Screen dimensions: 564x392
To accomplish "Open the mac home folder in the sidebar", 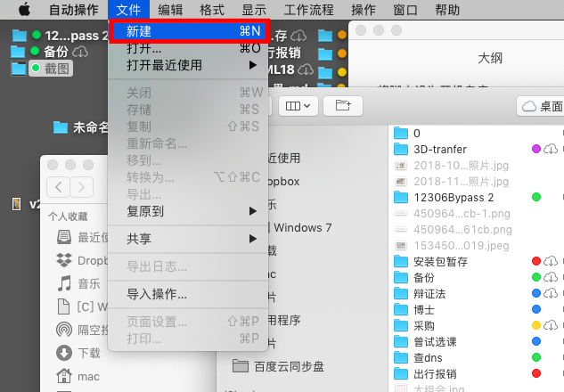I will pyautogui.click(x=63, y=375).
